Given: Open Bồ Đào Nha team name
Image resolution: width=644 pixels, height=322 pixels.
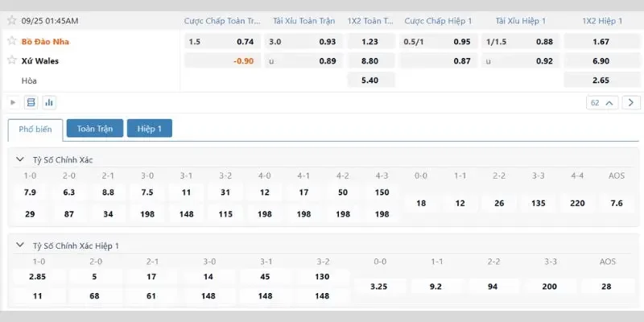Looking at the screenshot, I should coord(45,42).
